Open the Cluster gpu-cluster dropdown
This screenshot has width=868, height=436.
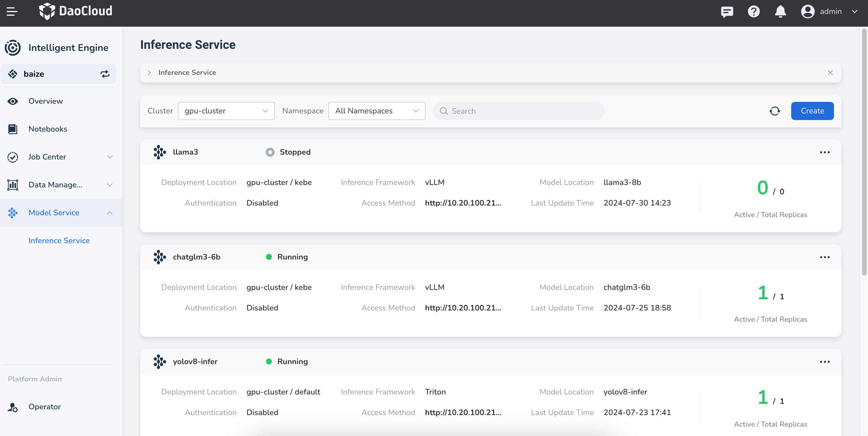[x=226, y=111]
